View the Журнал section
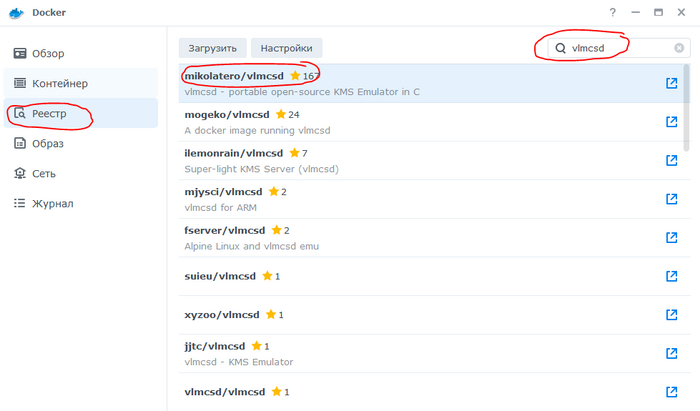Viewport: 700px width, 411px height. coord(81,203)
